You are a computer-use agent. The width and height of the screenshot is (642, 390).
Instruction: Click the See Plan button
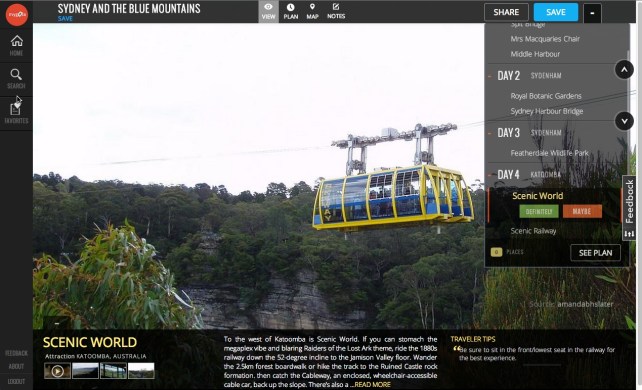coord(595,253)
